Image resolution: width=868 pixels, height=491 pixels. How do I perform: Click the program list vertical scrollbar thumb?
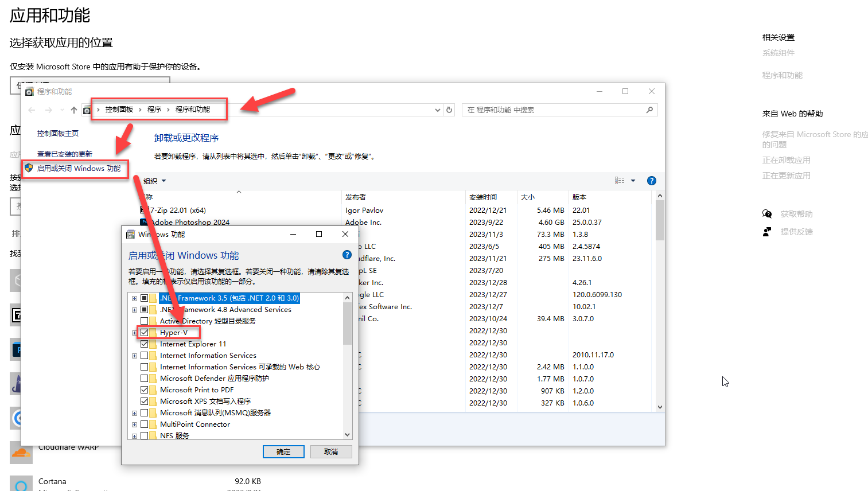click(x=660, y=220)
